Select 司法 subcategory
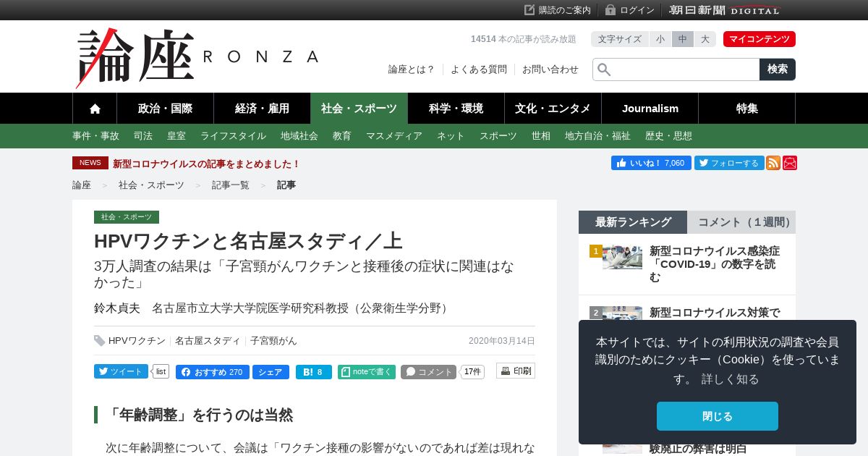 point(143,136)
